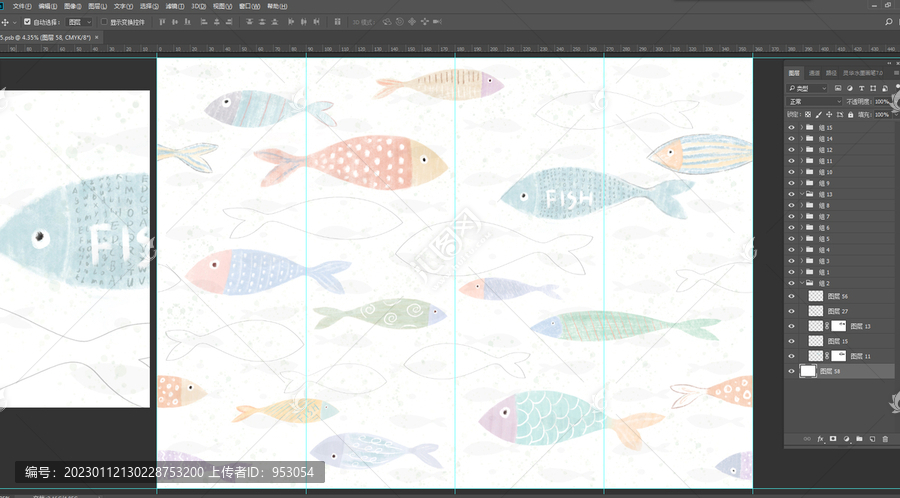Expand group 组 8 arrow
Viewport: 900px width, 498px height.
click(802, 205)
